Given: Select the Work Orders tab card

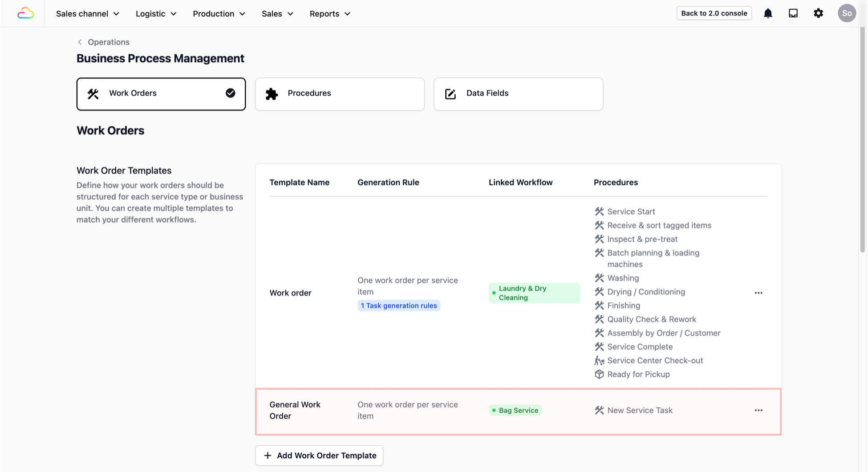Looking at the screenshot, I should tap(161, 94).
